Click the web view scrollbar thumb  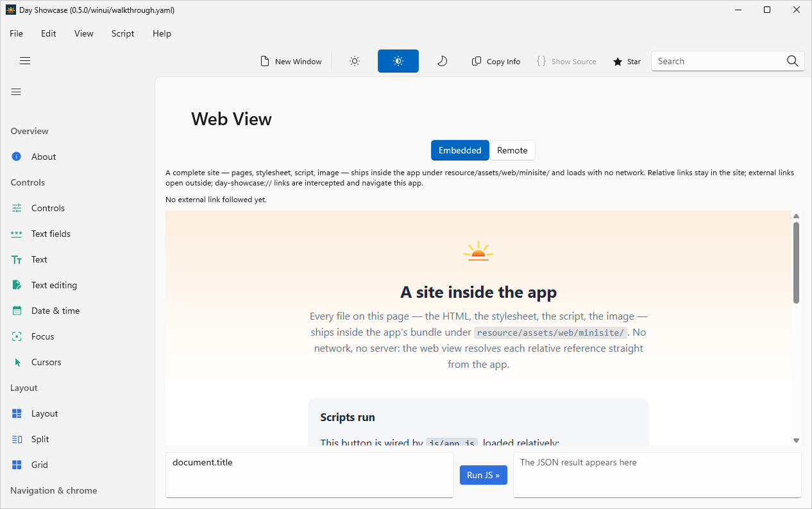tap(797, 263)
